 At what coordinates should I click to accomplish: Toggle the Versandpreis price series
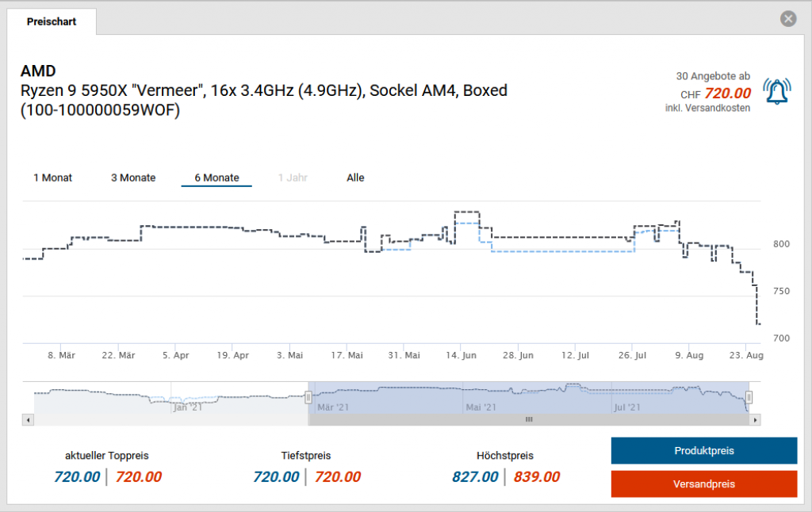(703, 483)
